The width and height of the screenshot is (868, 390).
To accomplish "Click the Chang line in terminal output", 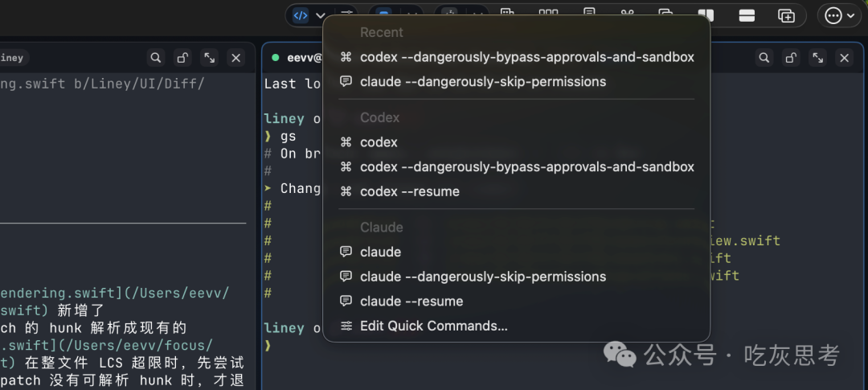I will (x=293, y=189).
